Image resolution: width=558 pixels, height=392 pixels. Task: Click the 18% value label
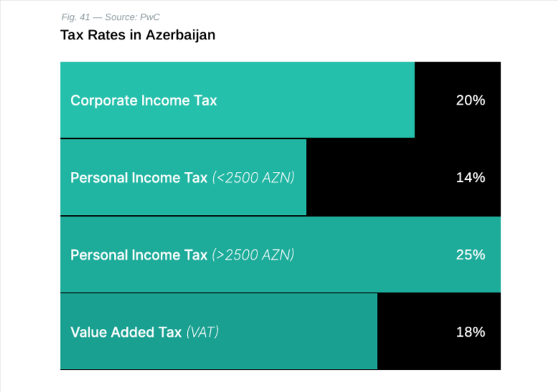pyautogui.click(x=470, y=333)
